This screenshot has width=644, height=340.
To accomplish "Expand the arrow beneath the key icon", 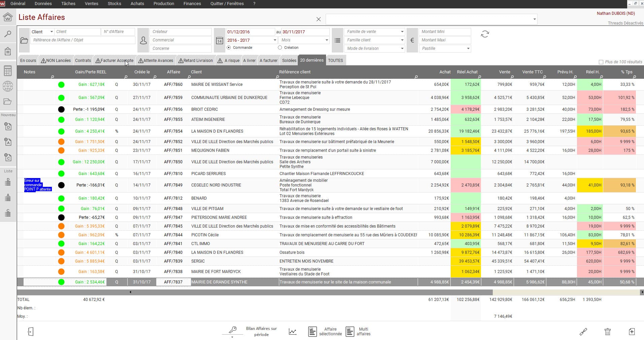I will [232, 337].
